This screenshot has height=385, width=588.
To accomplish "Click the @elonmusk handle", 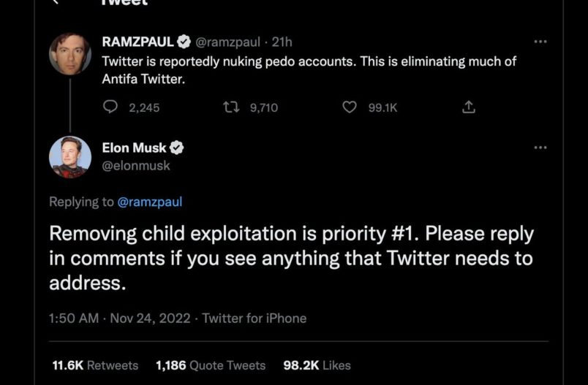I will [x=136, y=166].
